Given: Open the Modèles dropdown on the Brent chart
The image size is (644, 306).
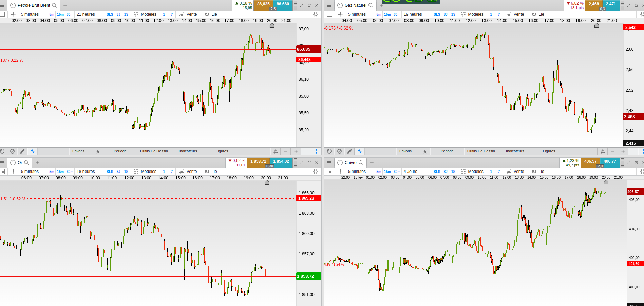Looking at the screenshot, I should (145, 14).
